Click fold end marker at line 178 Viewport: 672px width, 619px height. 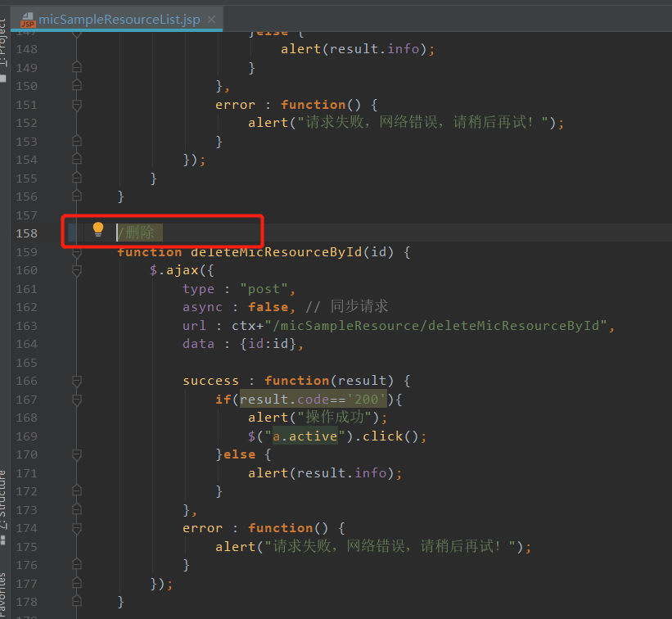point(77,602)
